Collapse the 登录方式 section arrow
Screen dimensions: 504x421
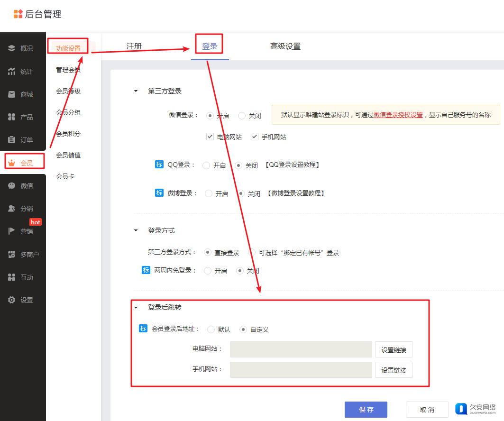coord(136,231)
